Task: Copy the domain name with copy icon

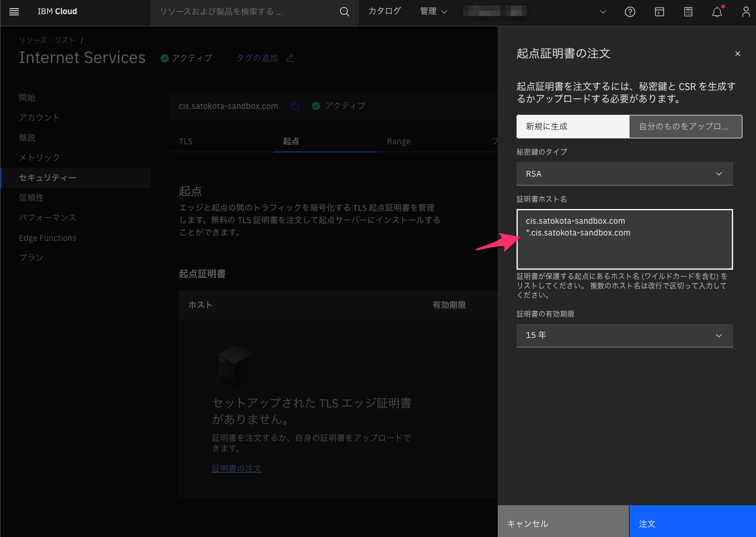Action: [295, 106]
